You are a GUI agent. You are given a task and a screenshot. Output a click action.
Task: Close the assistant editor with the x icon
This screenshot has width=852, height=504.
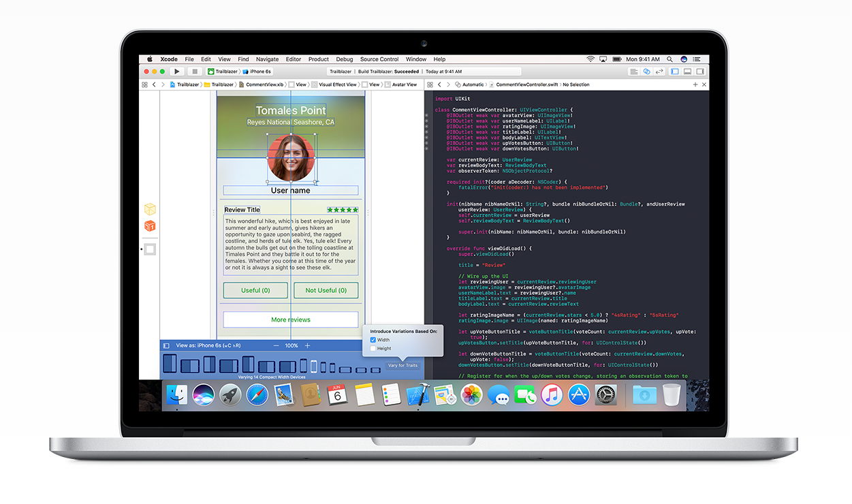(704, 84)
